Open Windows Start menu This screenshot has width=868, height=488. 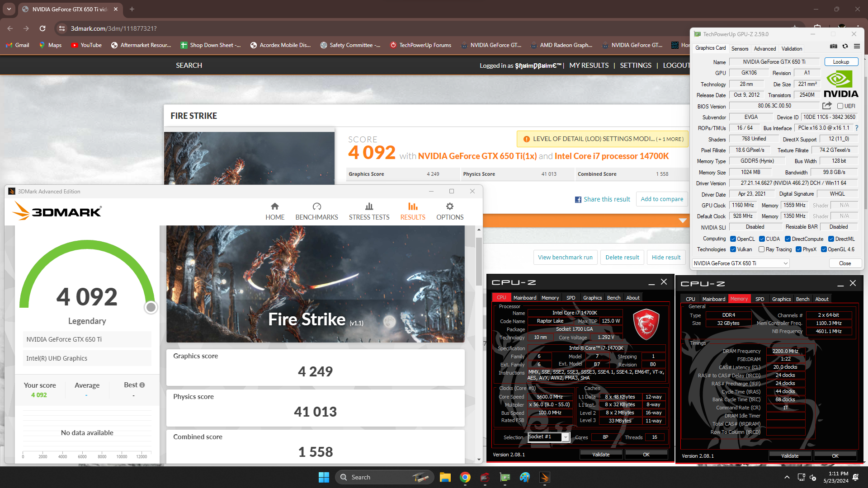[x=324, y=477]
